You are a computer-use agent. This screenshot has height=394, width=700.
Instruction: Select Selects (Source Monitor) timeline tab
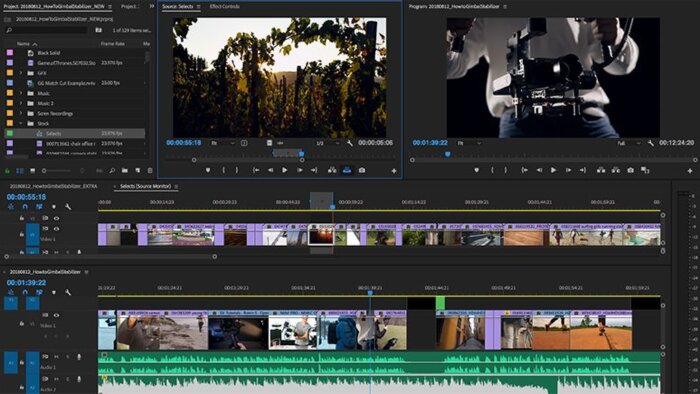[x=146, y=186]
